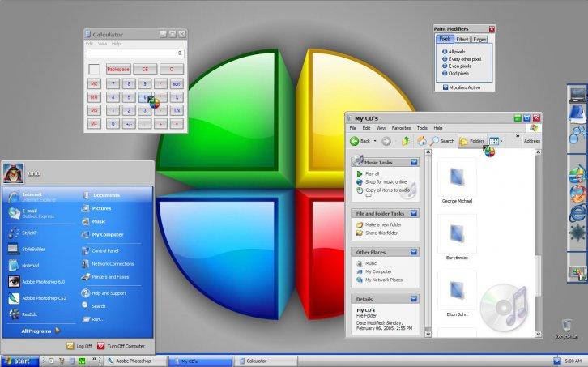
Task: Open Pictures from the Start menu
Action: click(96, 208)
